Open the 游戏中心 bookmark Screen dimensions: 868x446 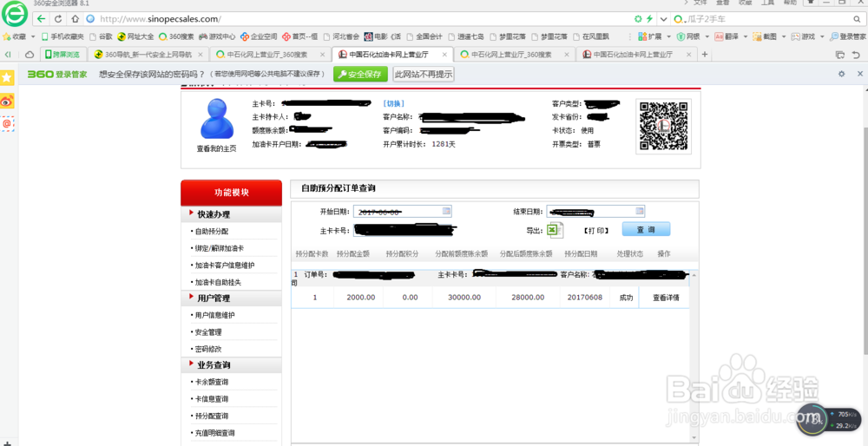217,36
